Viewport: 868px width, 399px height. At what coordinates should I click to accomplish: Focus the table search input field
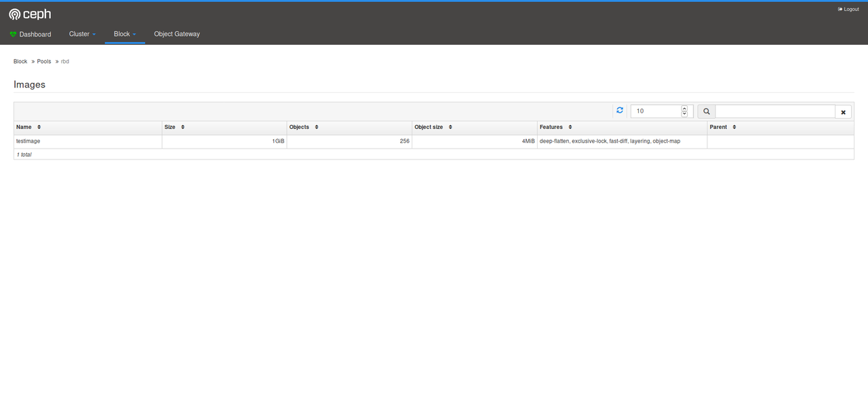(774, 112)
